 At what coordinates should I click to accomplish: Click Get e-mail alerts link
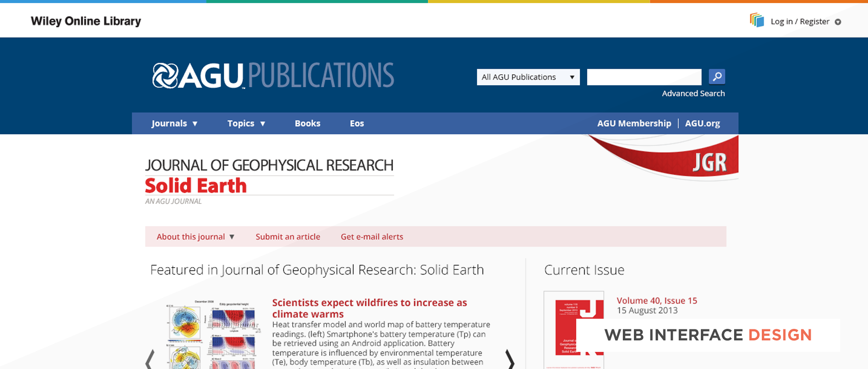point(372,237)
